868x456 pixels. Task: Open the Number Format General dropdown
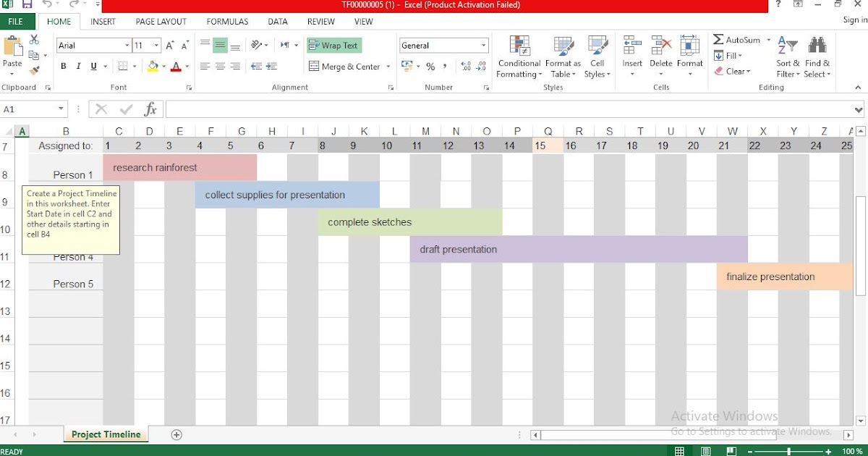pyautogui.click(x=484, y=46)
